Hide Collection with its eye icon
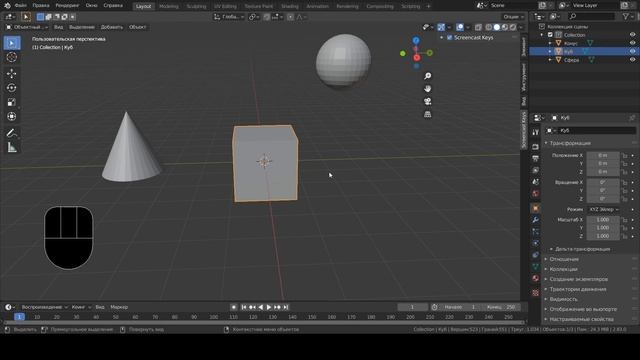Screen dimensions: 640x360 (x=632, y=35)
